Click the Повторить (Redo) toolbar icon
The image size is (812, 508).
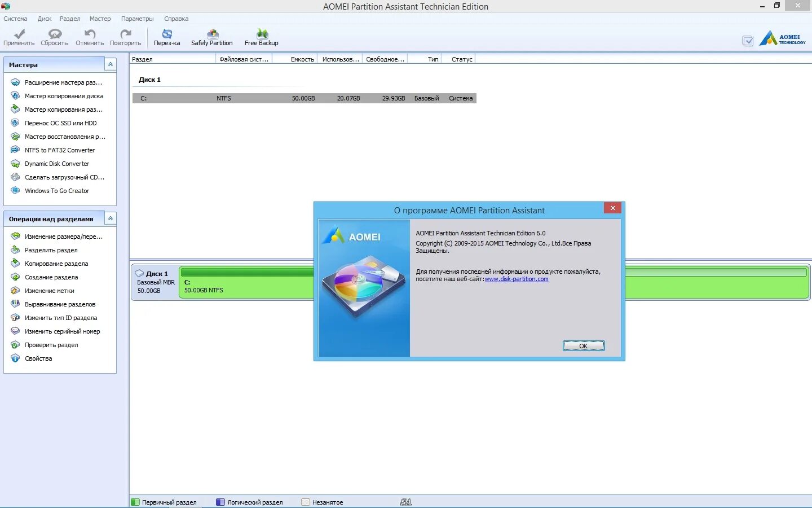pyautogui.click(x=126, y=34)
